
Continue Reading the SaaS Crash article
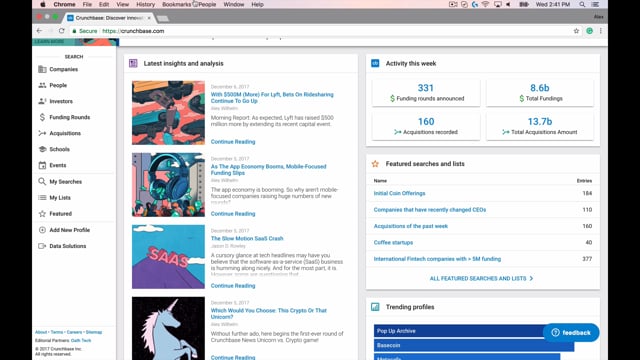(x=233, y=286)
